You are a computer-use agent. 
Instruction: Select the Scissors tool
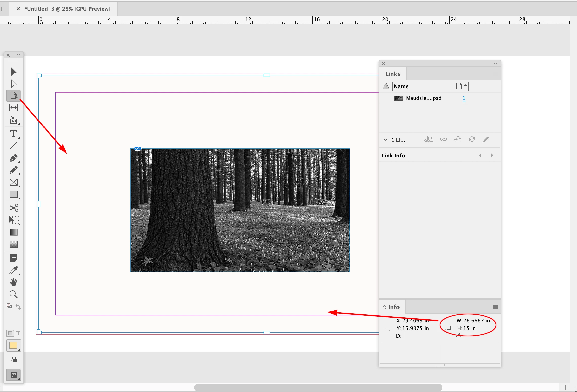click(14, 208)
